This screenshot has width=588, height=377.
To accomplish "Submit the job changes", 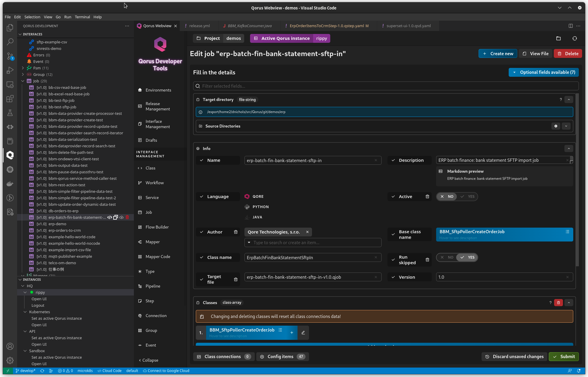I will pos(564,357).
